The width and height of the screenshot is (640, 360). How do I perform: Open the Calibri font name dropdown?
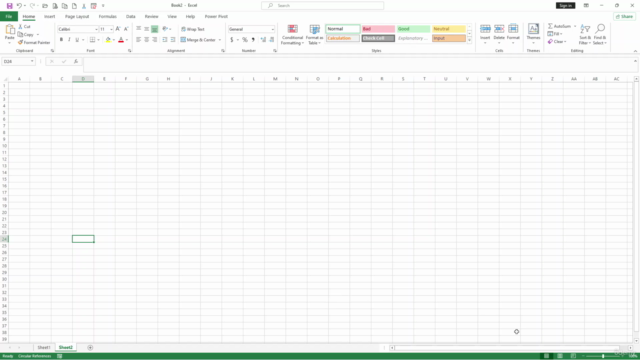[96, 29]
